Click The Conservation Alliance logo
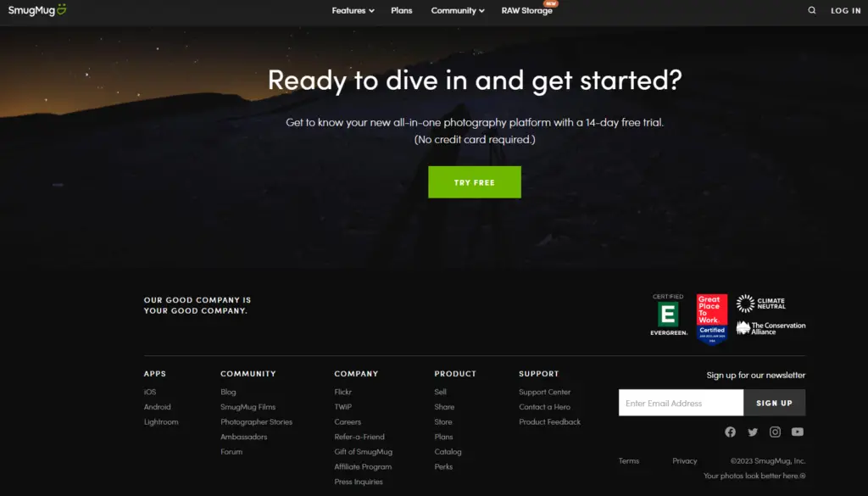Viewport: 868px width, 496px height. [x=771, y=327]
